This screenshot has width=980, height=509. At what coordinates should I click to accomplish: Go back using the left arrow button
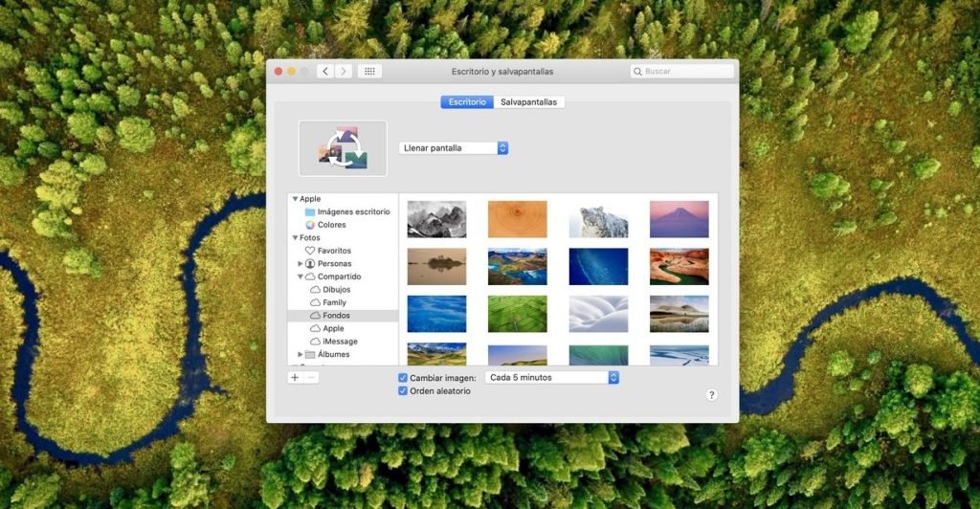pos(325,72)
